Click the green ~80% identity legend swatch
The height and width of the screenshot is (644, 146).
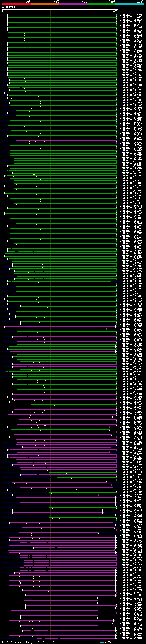click(x=101, y=4)
